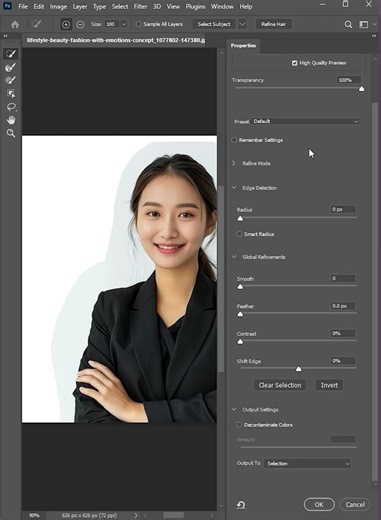Click the Clear Selection button
This screenshot has width=381, height=520.
[280, 385]
